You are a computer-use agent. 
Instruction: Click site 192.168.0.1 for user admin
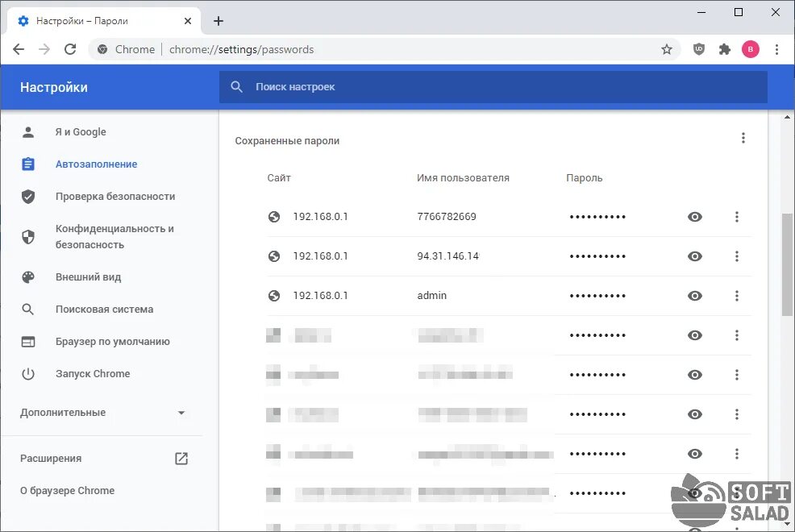tap(320, 296)
